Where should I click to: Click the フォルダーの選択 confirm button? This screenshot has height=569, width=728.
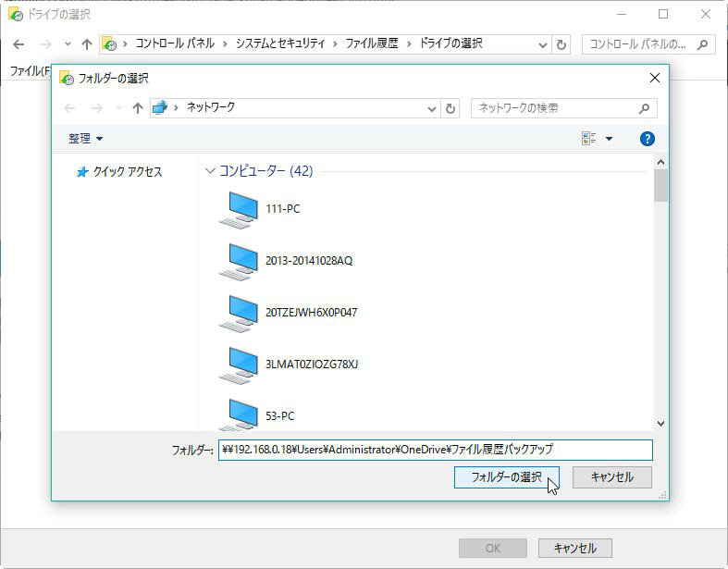coord(507,477)
